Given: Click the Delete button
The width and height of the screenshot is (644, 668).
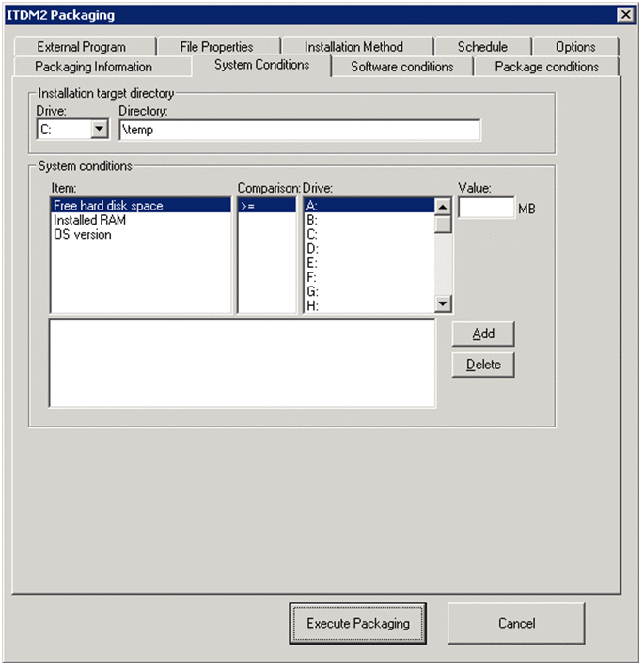Looking at the screenshot, I should point(483,365).
